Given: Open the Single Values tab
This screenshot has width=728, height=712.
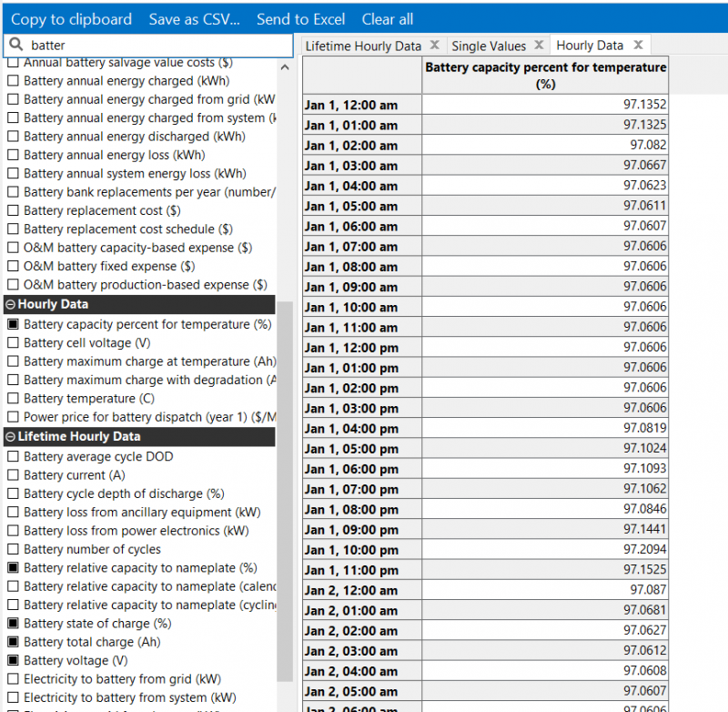Looking at the screenshot, I should [489, 46].
